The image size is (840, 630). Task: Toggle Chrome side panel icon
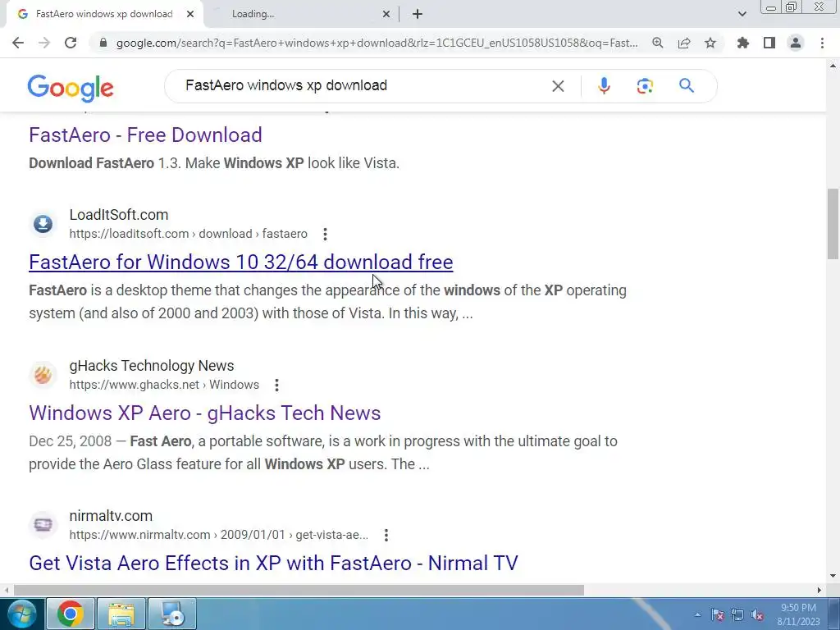click(x=769, y=43)
